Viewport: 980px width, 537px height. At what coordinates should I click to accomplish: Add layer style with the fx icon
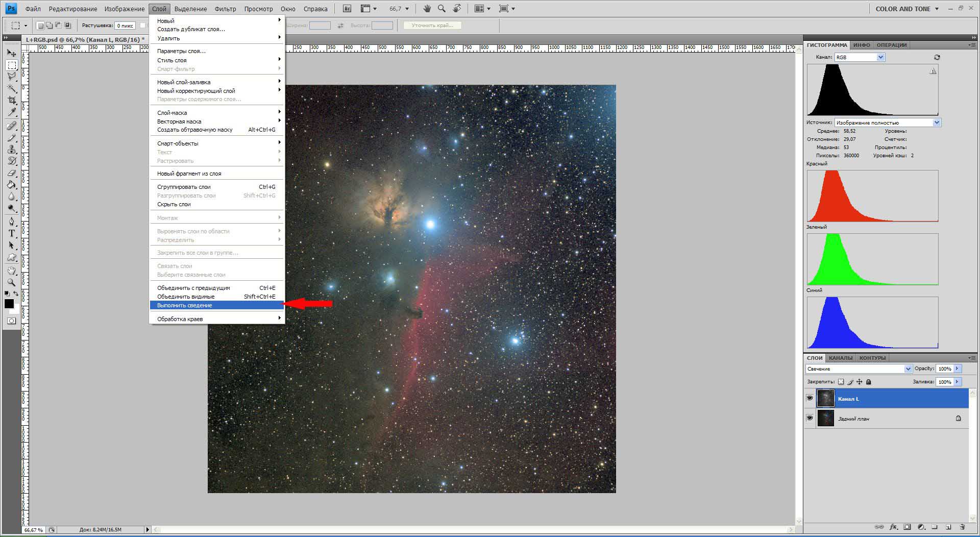pos(893,527)
